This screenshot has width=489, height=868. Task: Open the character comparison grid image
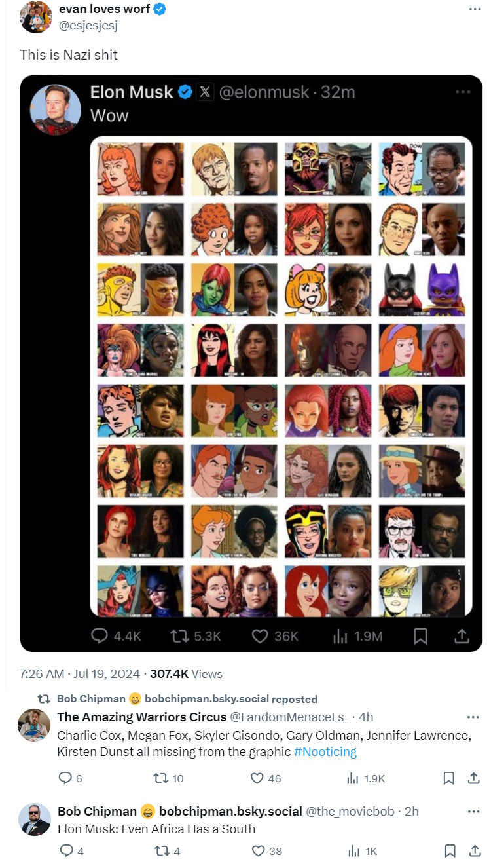pos(281,377)
